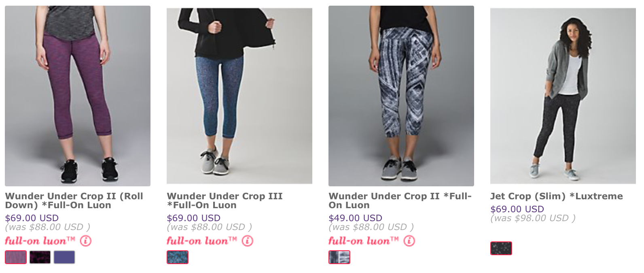Open the purple cropped leggings product photo

tap(78, 96)
